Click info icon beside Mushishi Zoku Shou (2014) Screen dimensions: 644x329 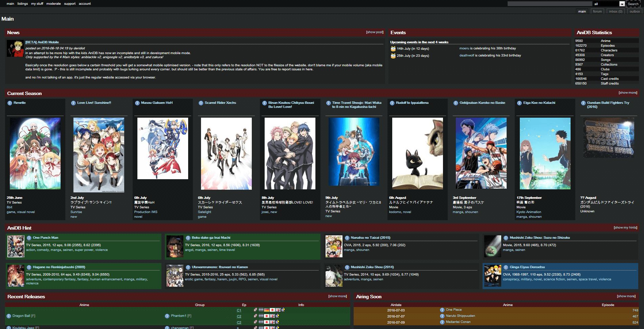(347, 267)
